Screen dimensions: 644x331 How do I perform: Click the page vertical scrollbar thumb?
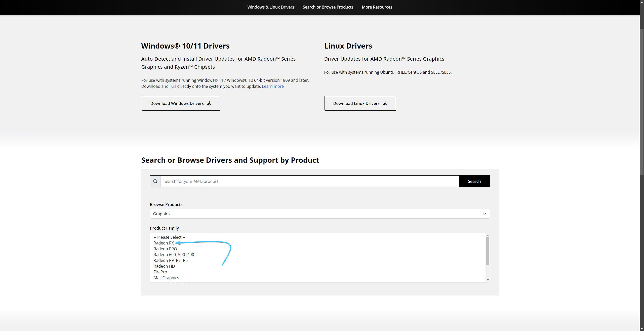(x=642, y=102)
